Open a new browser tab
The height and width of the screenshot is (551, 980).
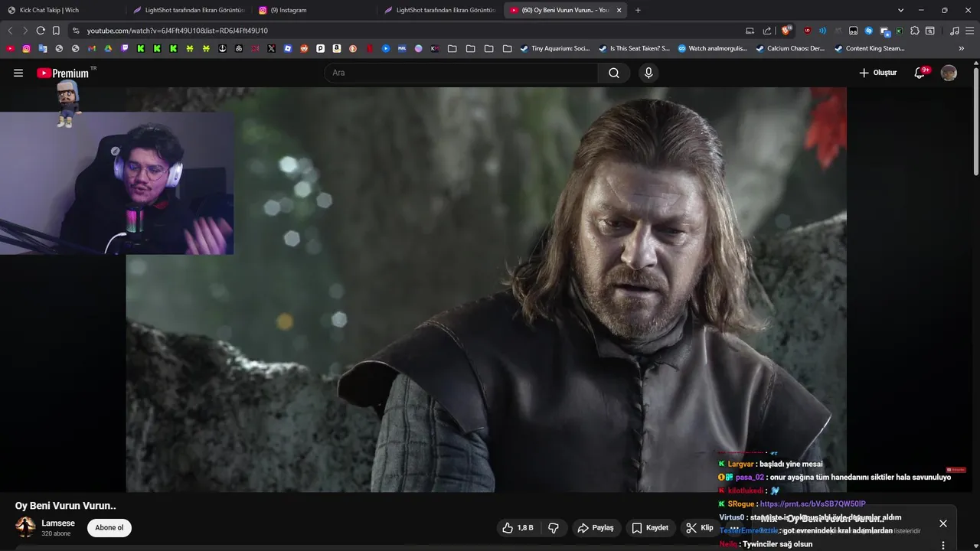click(638, 10)
